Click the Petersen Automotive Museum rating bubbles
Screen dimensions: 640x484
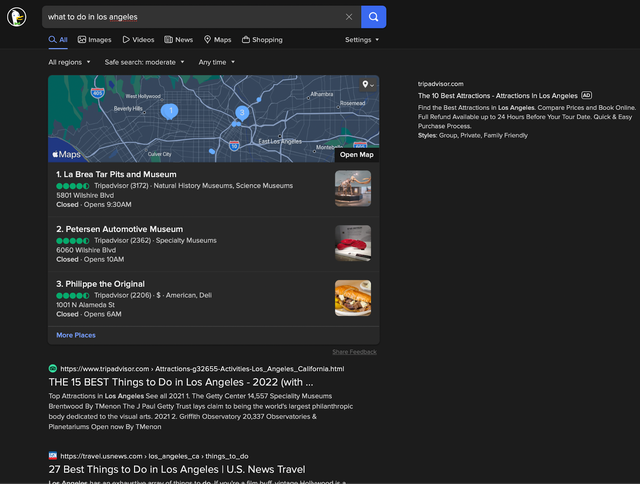[x=73, y=241]
